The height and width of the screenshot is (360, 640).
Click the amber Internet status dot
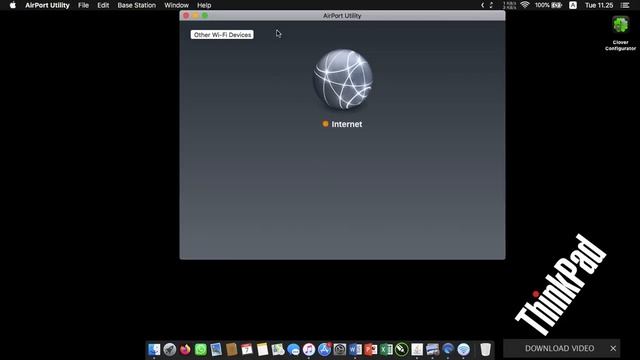(x=325, y=124)
